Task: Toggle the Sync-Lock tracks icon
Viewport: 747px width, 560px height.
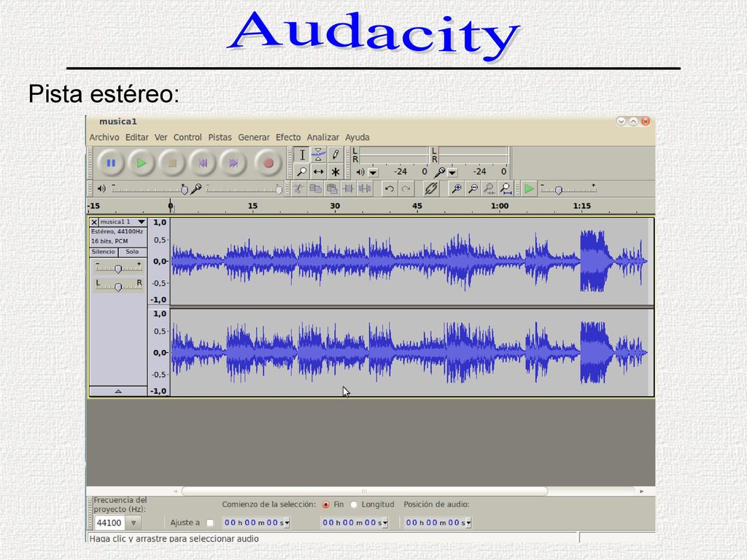Action: point(430,189)
